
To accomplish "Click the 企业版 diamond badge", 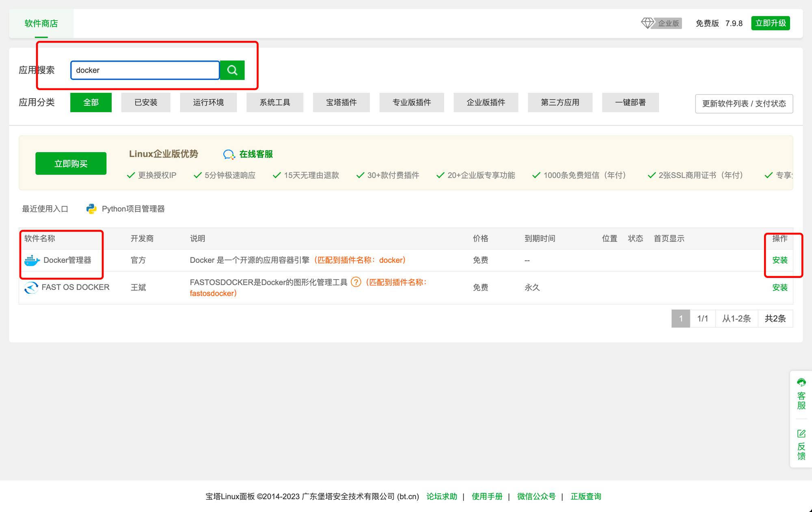I will 661,23.
